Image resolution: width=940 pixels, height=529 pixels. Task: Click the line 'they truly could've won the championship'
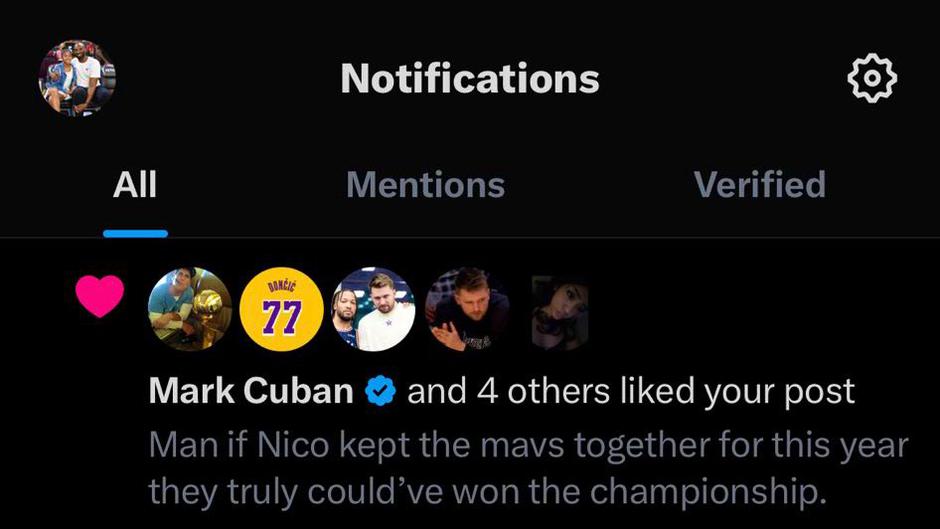(487, 492)
